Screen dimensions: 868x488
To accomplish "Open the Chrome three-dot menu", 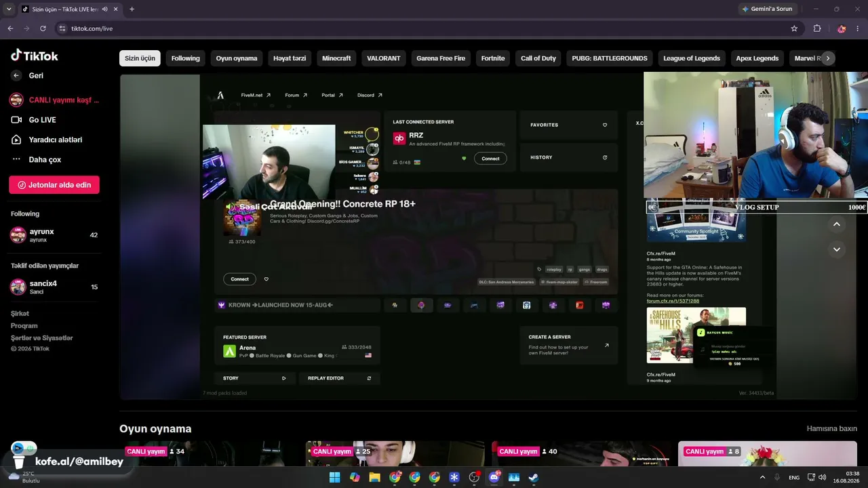I will tap(858, 28).
